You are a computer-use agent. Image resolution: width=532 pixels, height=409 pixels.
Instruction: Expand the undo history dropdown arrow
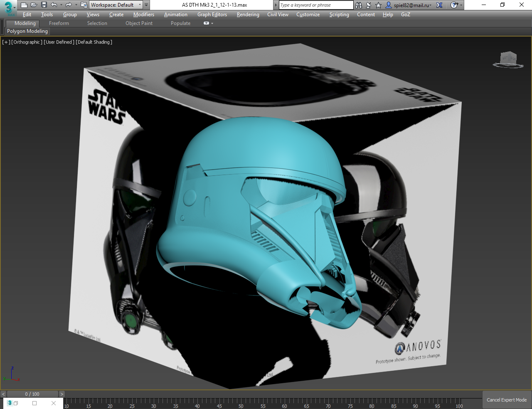61,5
